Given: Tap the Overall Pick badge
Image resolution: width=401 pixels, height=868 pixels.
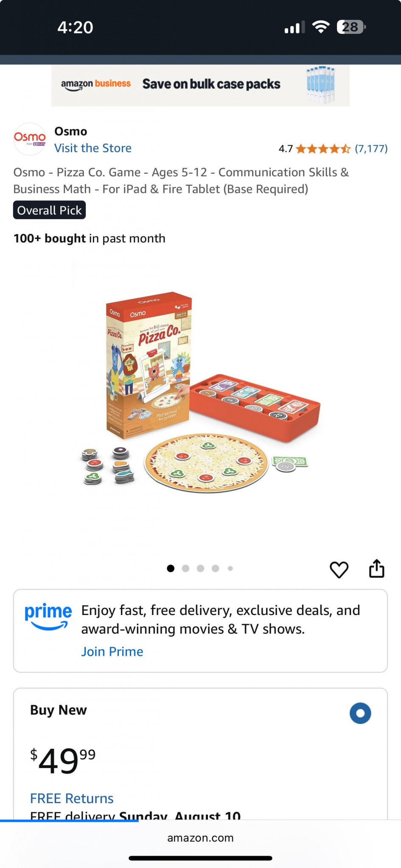Looking at the screenshot, I should 49,210.
